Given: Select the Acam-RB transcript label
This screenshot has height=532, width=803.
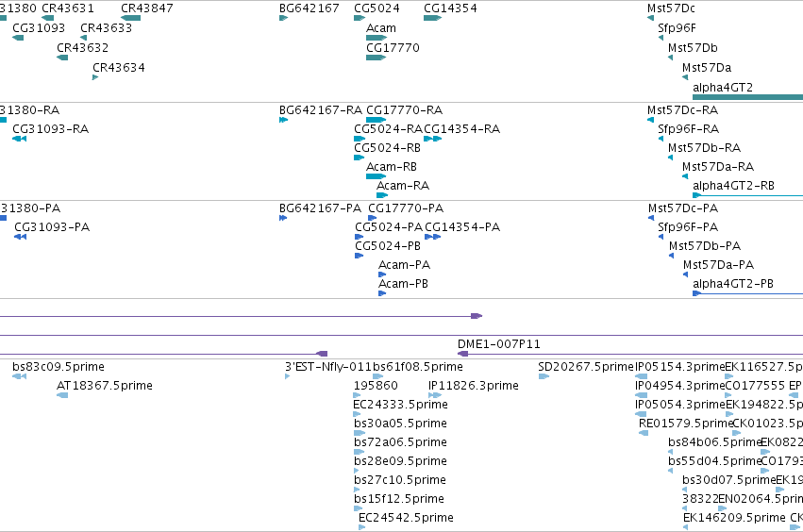Looking at the screenshot, I should point(392,167).
